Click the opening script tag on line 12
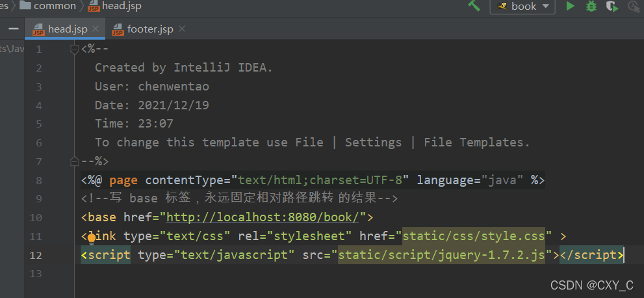Screen dimensions: 644x298 click(x=105, y=255)
